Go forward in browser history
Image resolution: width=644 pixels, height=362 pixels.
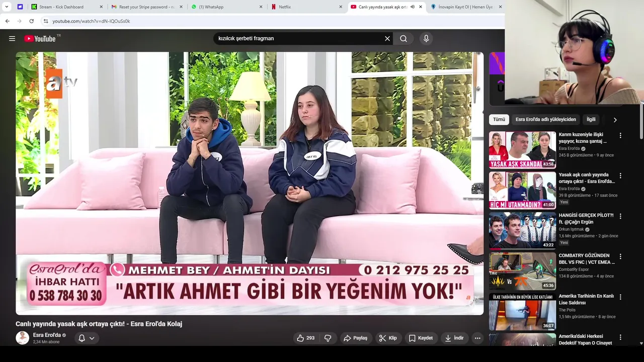click(19, 21)
